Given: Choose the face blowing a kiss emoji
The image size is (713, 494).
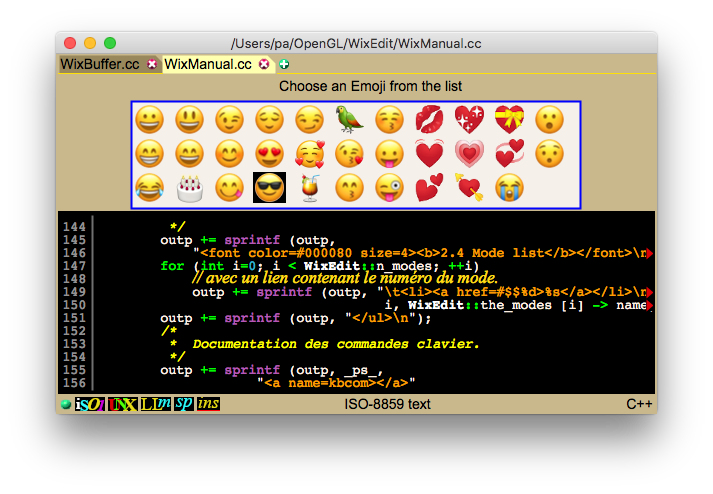Looking at the screenshot, I should click(349, 154).
